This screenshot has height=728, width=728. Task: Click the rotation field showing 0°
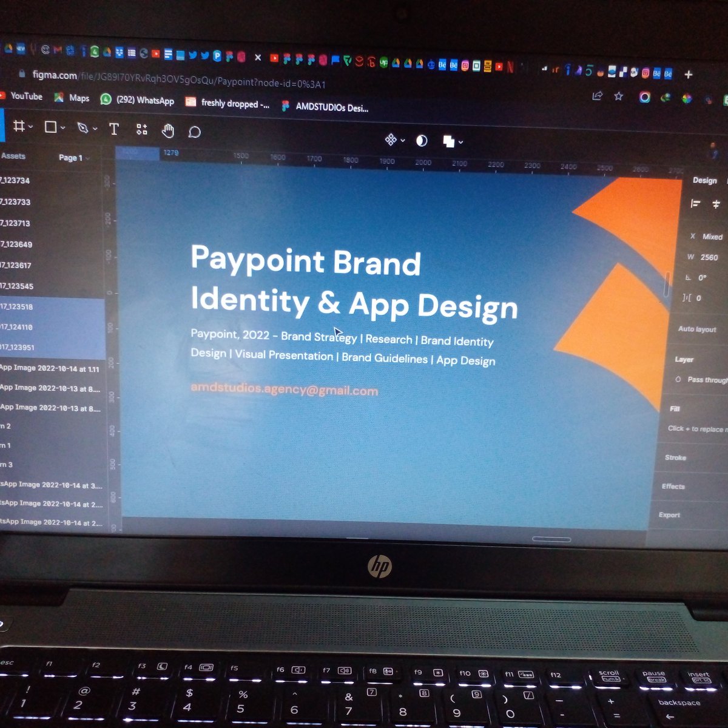pyautogui.click(x=697, y=278)
